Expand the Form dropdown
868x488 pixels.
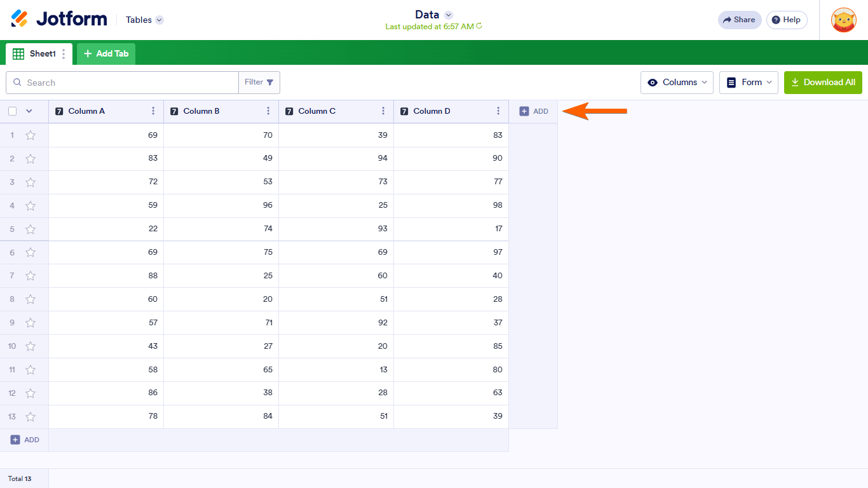(x=749, y=83)
